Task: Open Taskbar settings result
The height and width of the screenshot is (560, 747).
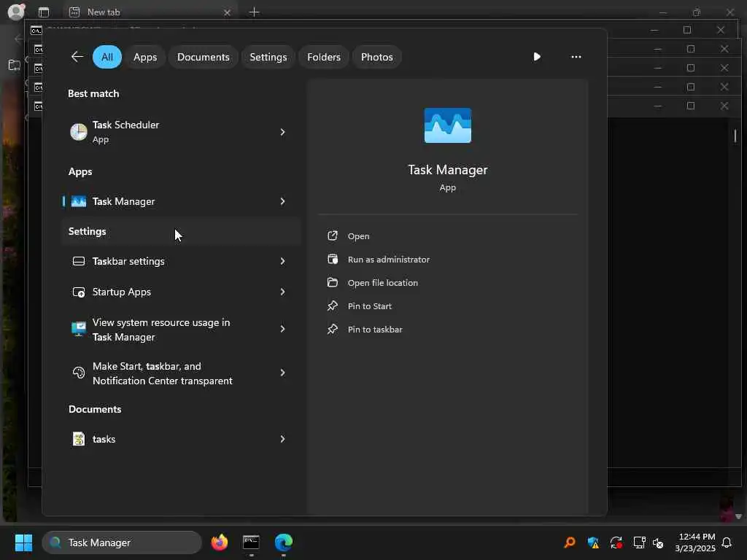Action: (x=181, y=261)
